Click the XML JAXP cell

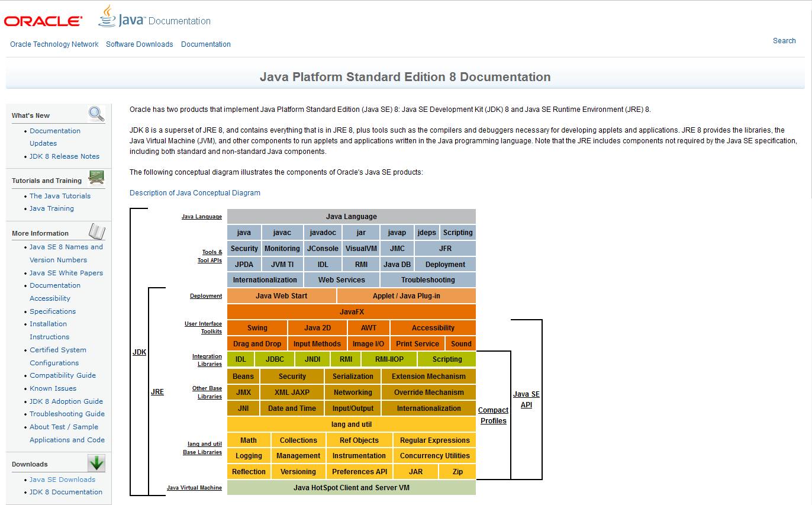(292, 393)
